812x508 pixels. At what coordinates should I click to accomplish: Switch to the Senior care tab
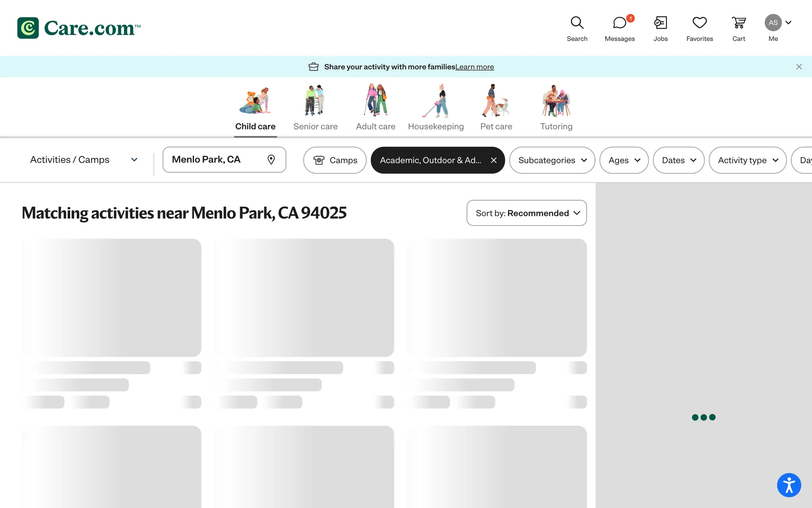pos(315,108)
